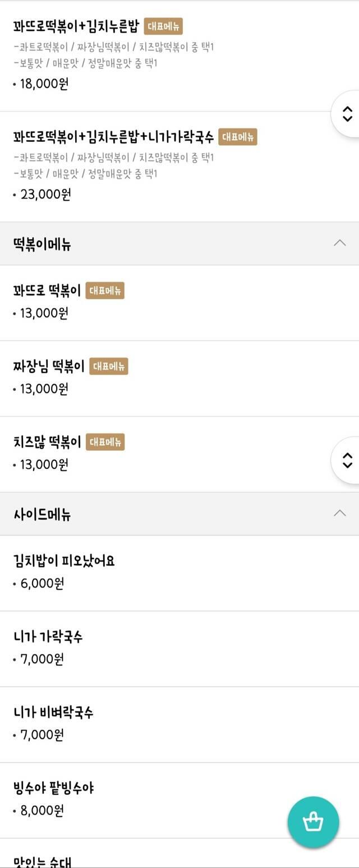Tap 대표메뉴 badge next to 치즈많 떡볶이

[x=105, y=442]
